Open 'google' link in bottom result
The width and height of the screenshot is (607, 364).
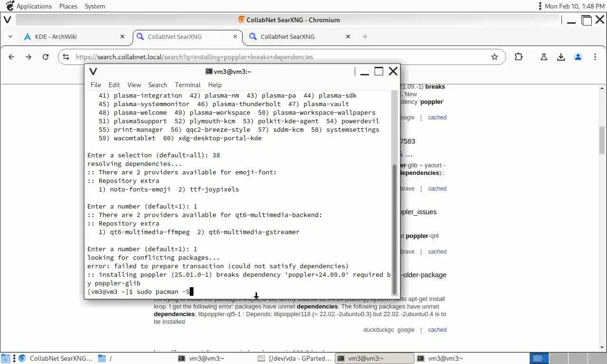[405, 330]
